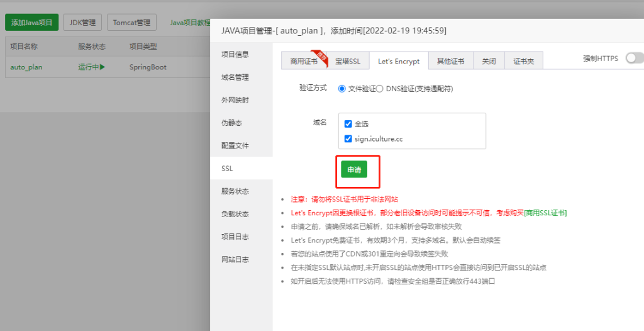Click the green 申请 apply button
644x331 pixels.
(354, 169)
